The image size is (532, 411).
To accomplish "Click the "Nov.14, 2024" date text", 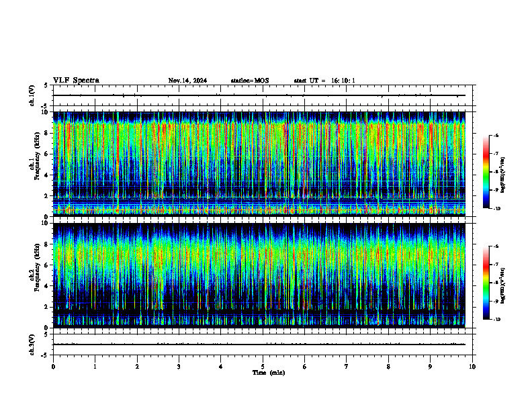I will coord(187,81).
